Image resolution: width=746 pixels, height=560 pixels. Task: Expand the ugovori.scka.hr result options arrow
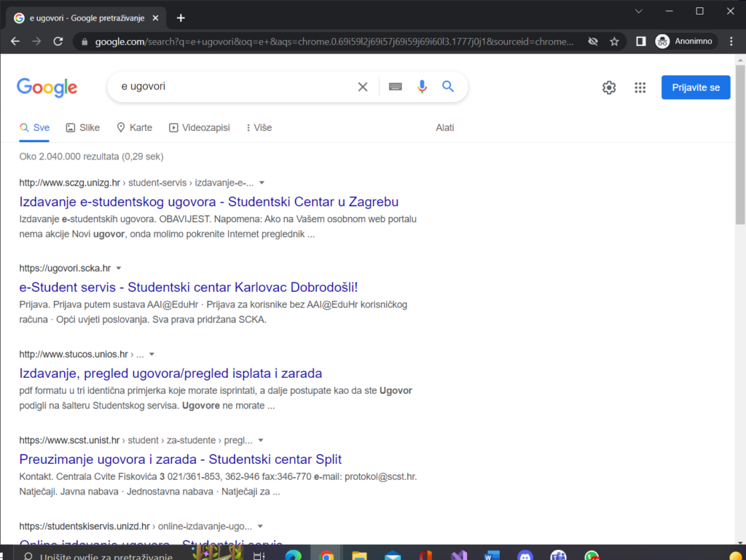pyautogui.click(x=119, y=269)
